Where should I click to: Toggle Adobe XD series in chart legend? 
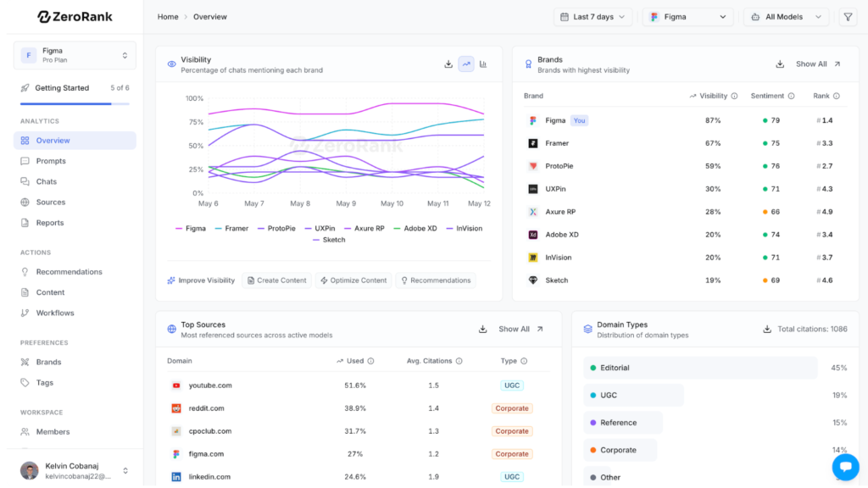click(415, 229)
